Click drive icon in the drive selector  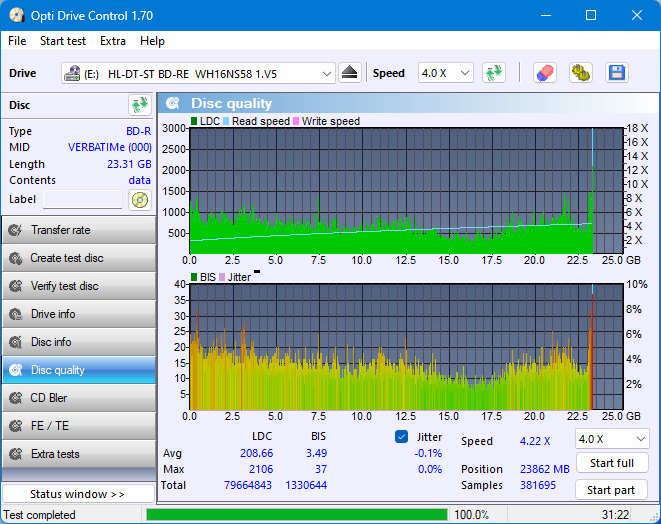72,73
